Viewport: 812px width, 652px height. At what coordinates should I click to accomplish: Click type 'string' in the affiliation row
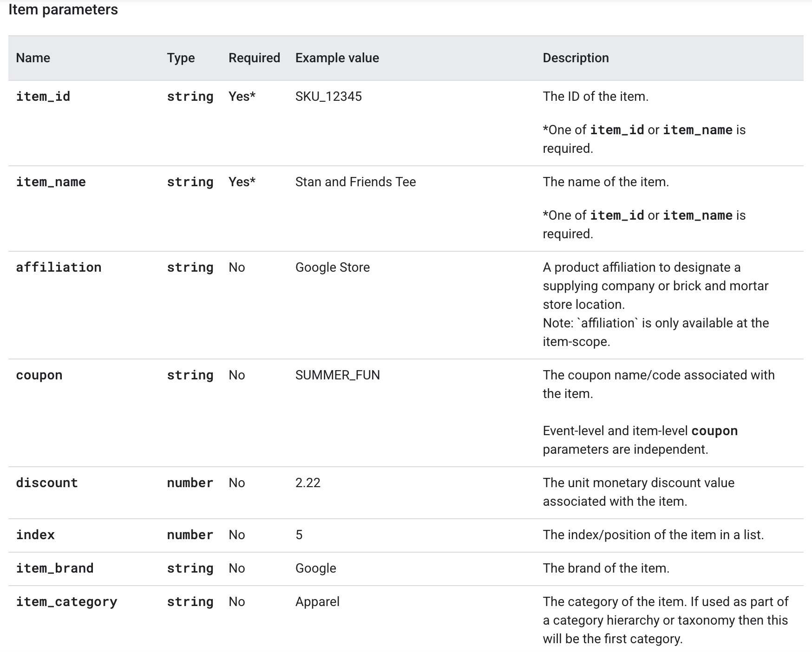tap(190, 267)
